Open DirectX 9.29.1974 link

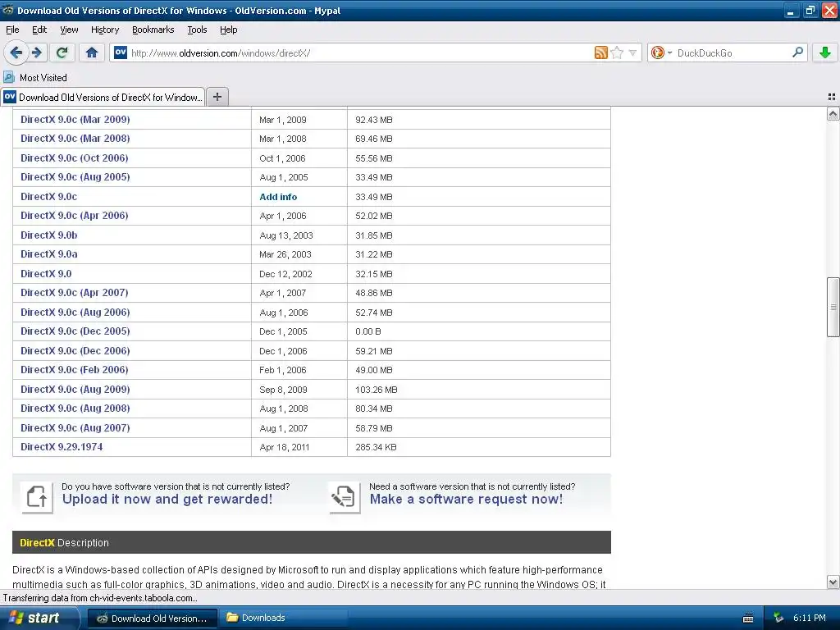coord(62,447)
